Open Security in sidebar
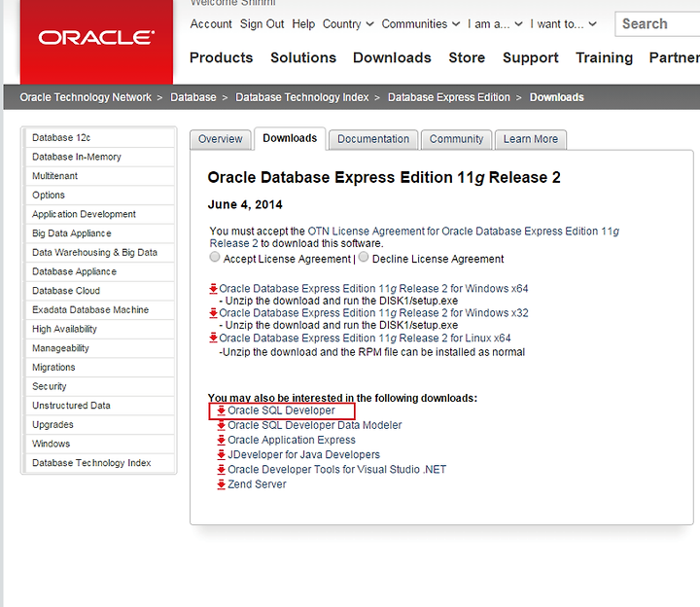Image resolution: width=700 pixels, height=607 pixels. pyautogui.click(x=100, y=386)
